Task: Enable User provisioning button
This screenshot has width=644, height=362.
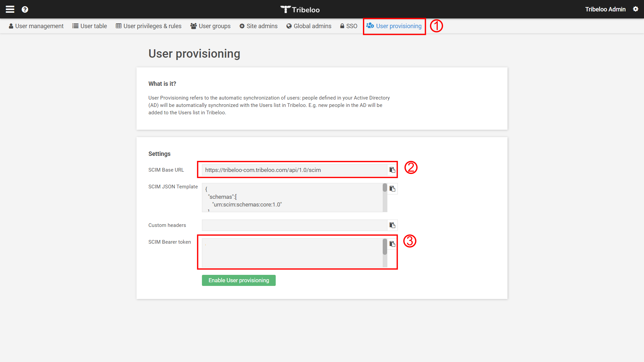Action: [238, 280]
